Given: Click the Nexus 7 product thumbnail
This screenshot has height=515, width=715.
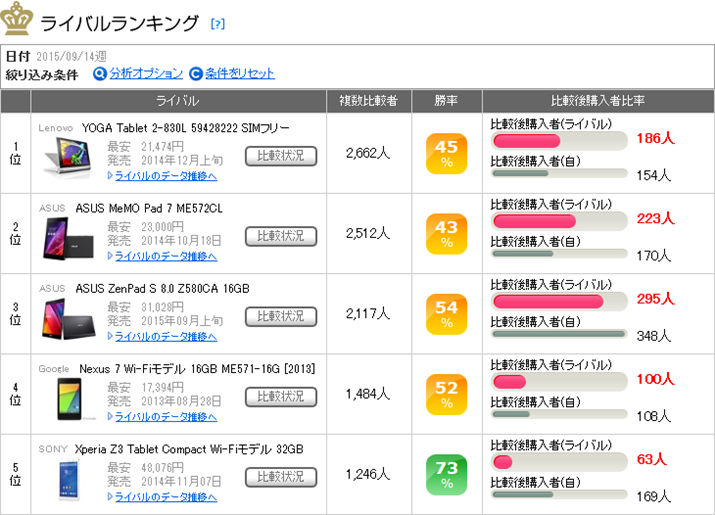Looking at the screenshot, I should 70,398.
